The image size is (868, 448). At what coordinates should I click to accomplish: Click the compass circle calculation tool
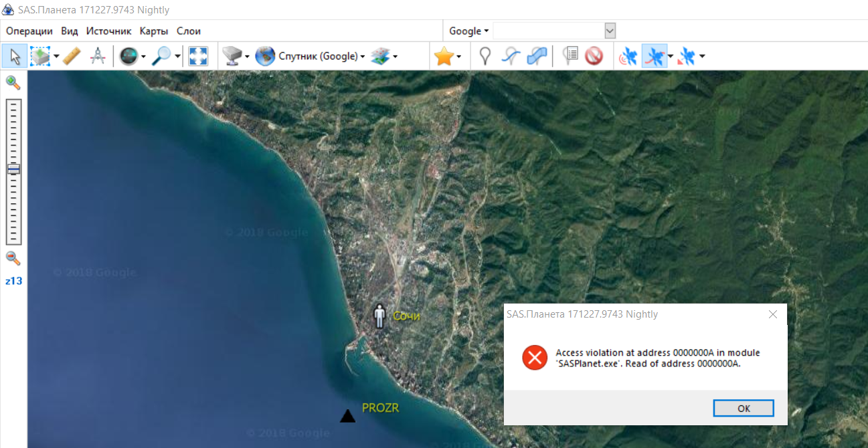(98, 56)
